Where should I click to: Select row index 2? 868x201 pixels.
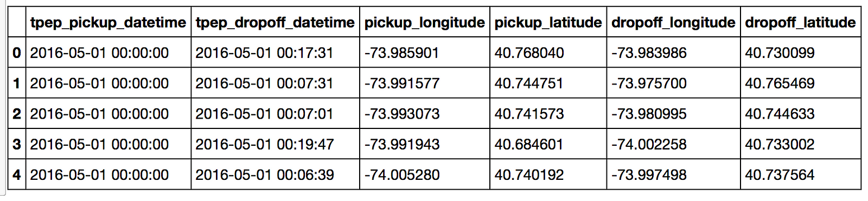click(x=17, y=114)
